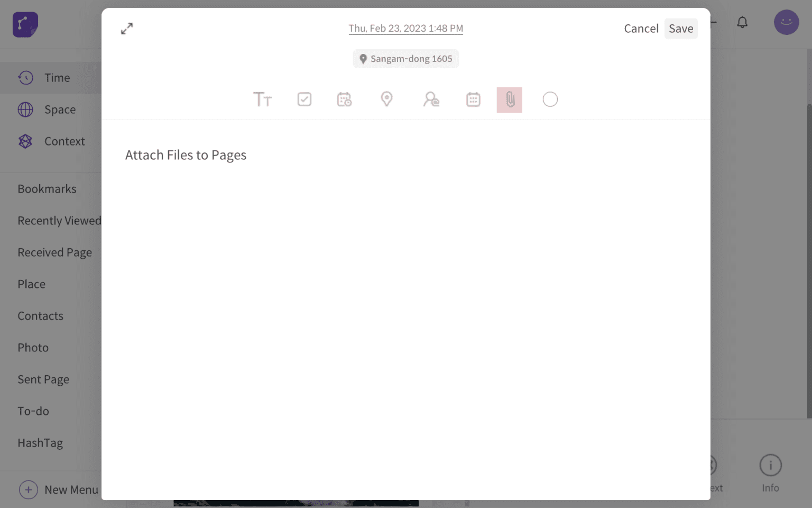Expand the note editor to full screen
Image resolution: width=812 pixels, height=508 pixels.
click(x=127, y=29)
